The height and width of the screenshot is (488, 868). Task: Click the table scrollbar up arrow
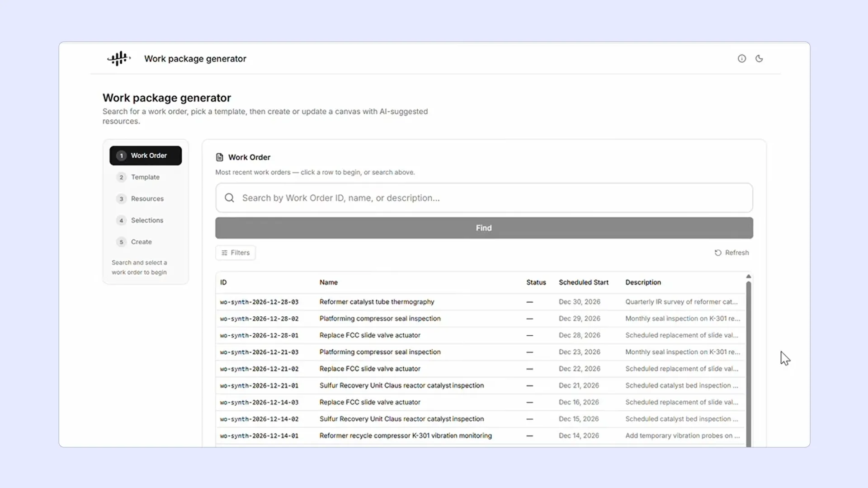click(749, 276)
